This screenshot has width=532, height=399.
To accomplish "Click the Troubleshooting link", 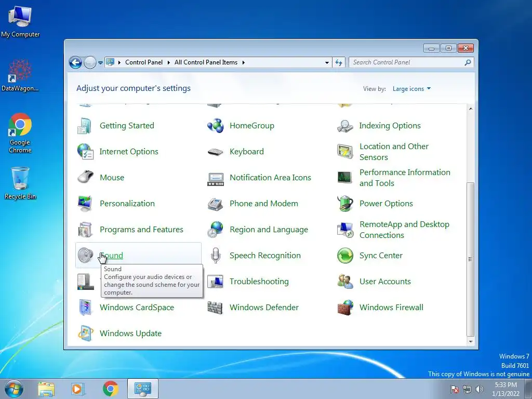I will click(x=259, y=282).
